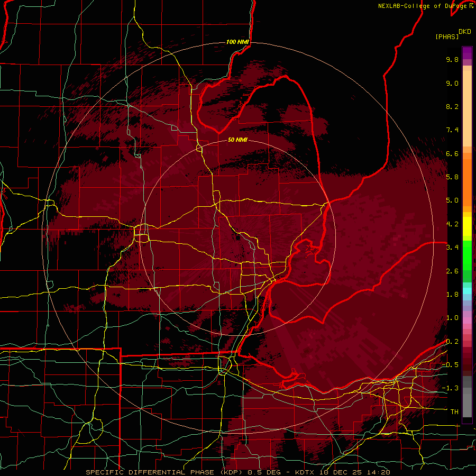Pick the pink segment of the color bar
This screenshot has height=476, width=476.
467,321
